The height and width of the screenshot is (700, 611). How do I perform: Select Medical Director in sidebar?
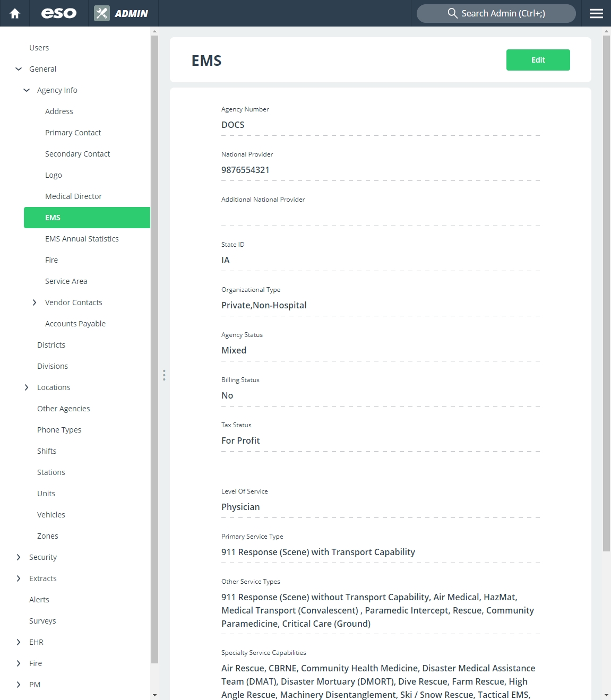click(73, 196)
